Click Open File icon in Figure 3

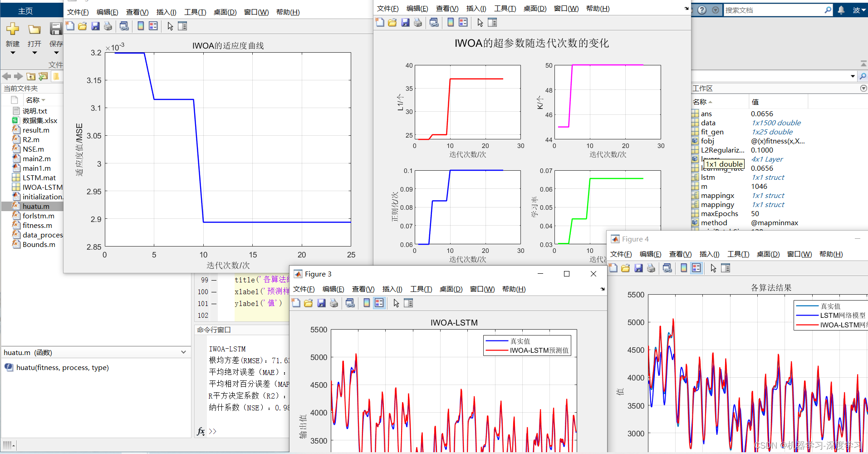(309, 303)
